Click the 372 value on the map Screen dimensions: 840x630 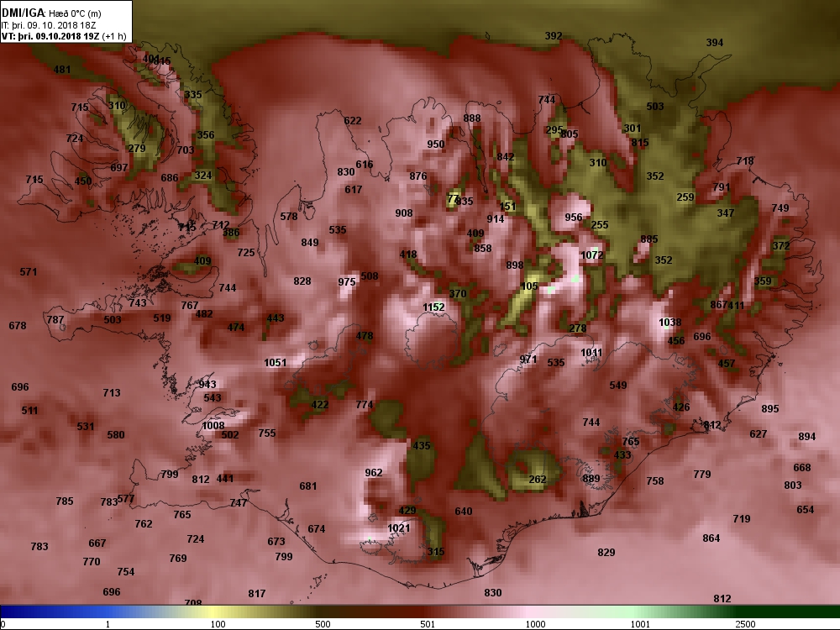[780, 246]
